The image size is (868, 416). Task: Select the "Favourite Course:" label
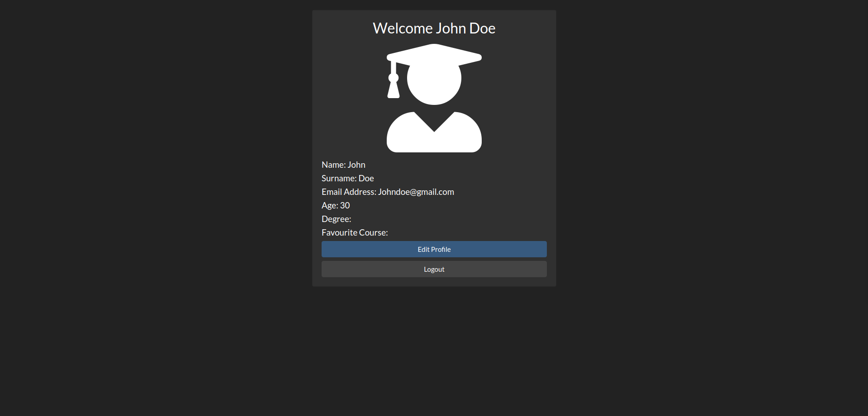coord(355,233)
